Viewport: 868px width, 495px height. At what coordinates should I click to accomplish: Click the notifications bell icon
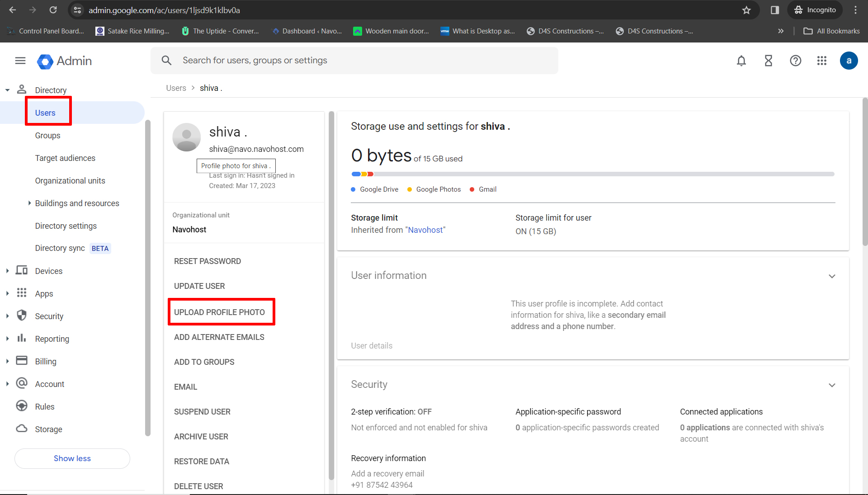click(741, 61)
